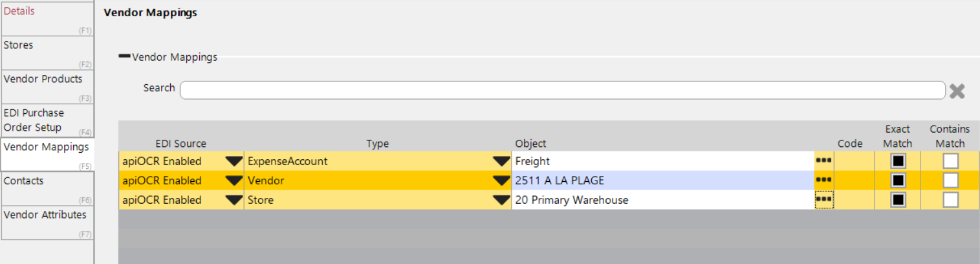980x264 pixels.
Task: Expand Type dropdown for Vendor row
Action: click(x=501, y=181)
